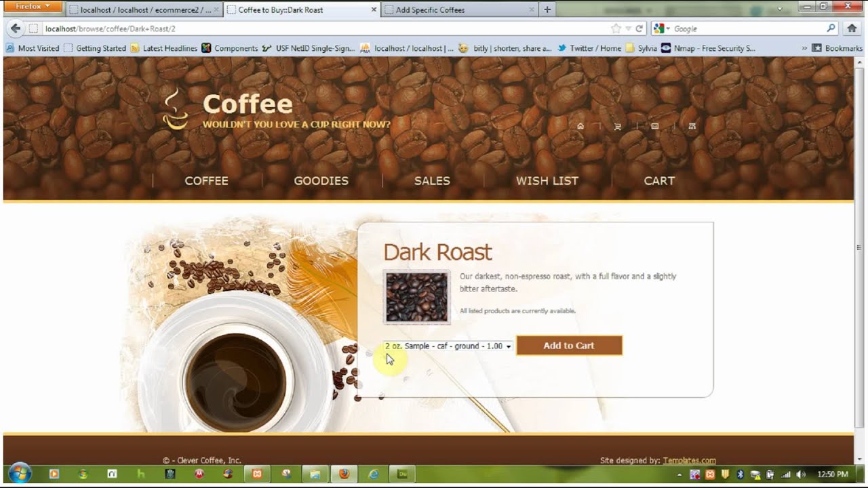Close the Coffee to Buy::Dark Roast tab
The height and width of the screenshot is (488, 868).
tap(373, 9)
